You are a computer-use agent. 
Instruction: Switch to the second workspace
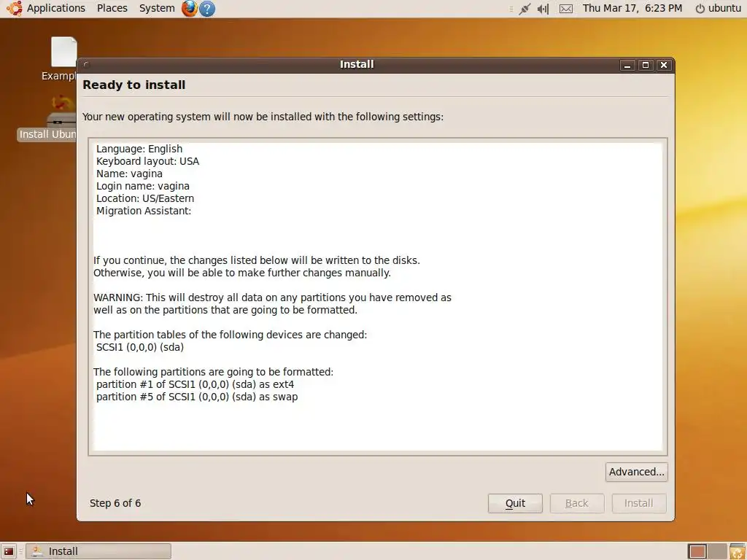[717, 551]
